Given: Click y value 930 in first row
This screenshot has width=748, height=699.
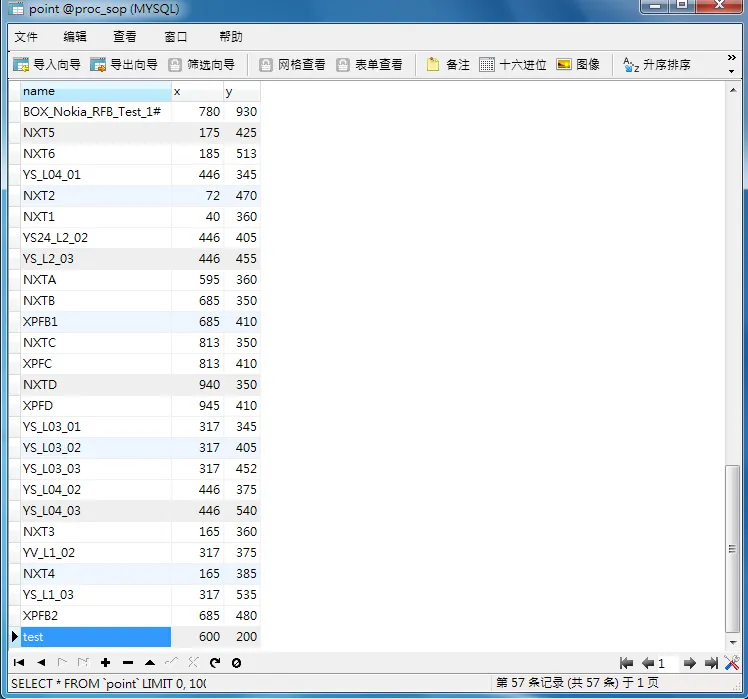Looking at the screenshot, I should pos(242,112).
